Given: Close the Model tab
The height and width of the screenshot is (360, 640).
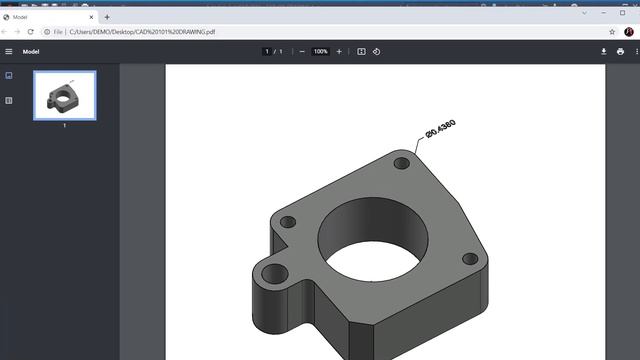Looking at the screenshot, I should pyautogui.click(x=91, y=17).
